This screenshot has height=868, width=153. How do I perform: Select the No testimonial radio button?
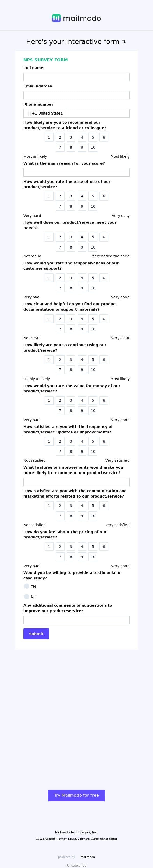tap(27, 596)
